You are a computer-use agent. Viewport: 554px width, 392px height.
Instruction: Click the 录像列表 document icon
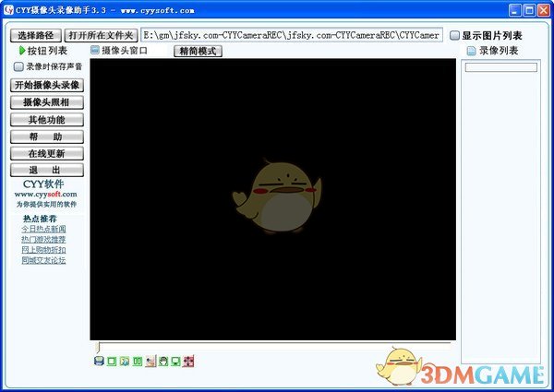pyautogui.click(x=471, y=51)
